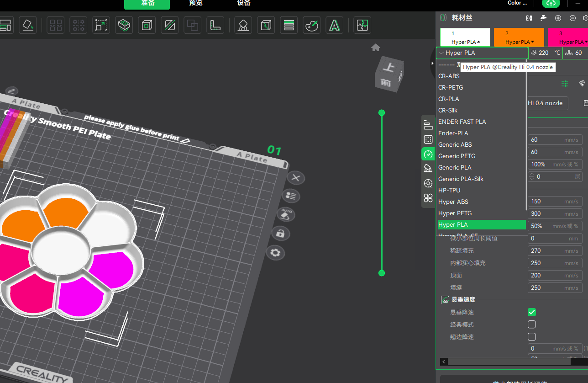Click the 上 face of view cube
This screenshot has height=383, width=588.
pos(389,68)
